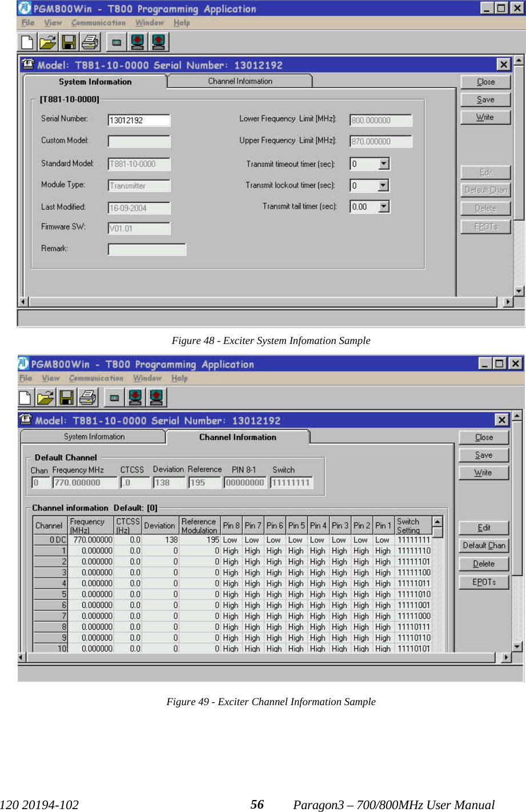Switch to System Information tab in Figure 49
This screenshot has height=812, width=526.
[x=94, y=437]
